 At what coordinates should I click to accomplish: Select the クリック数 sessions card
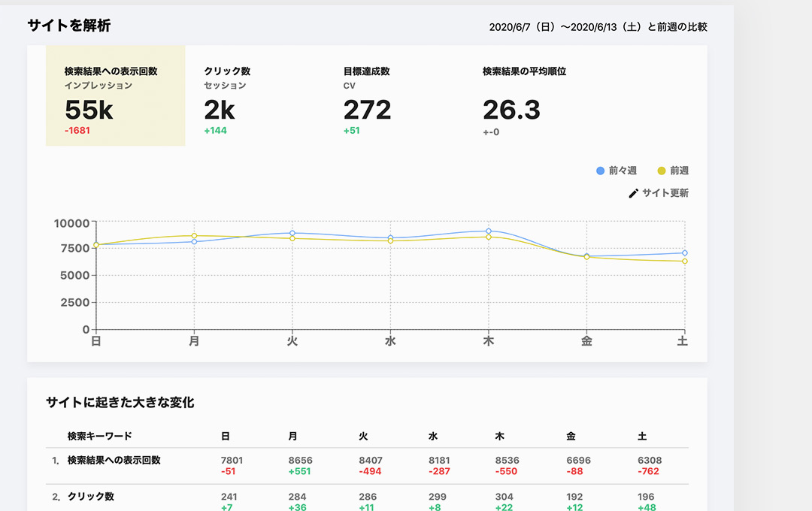pyautogui.click(x=254, y=95)
